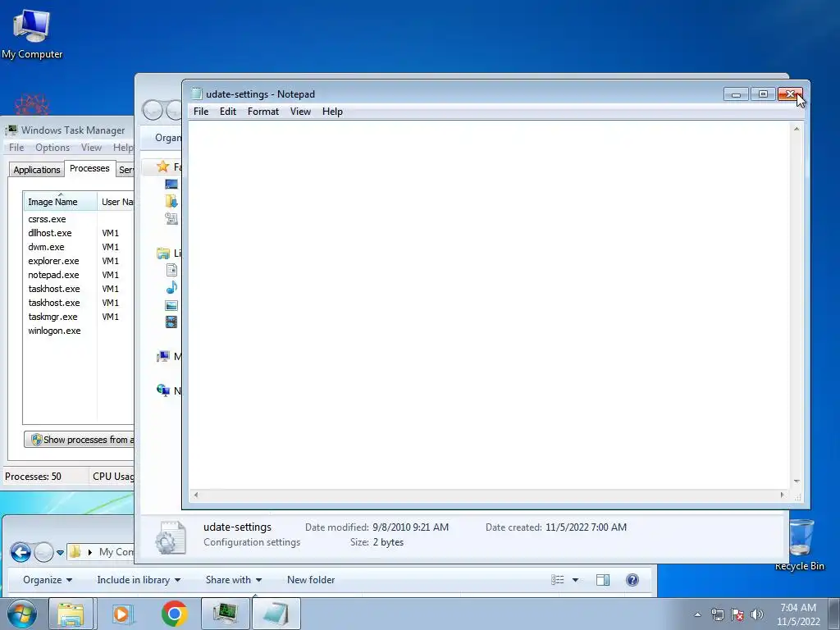840x630 pixels.
Task: Select the Videos library icon
Action: point(171,322)
